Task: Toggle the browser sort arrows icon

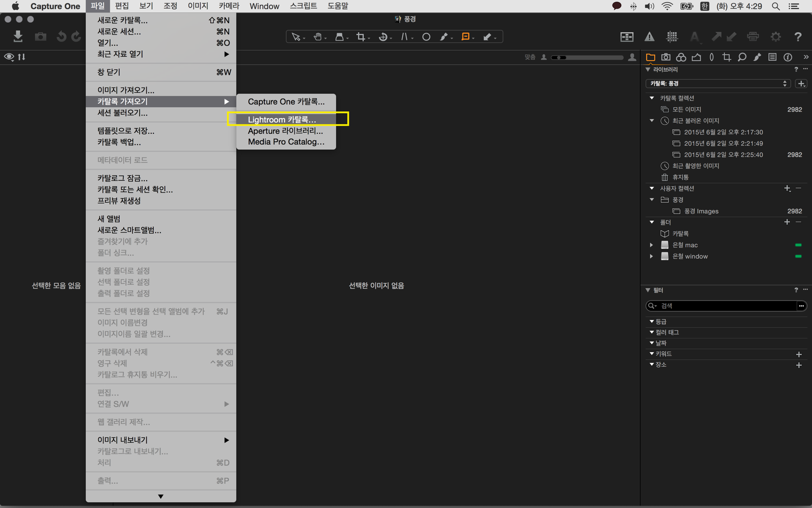Action: point(22,57)
